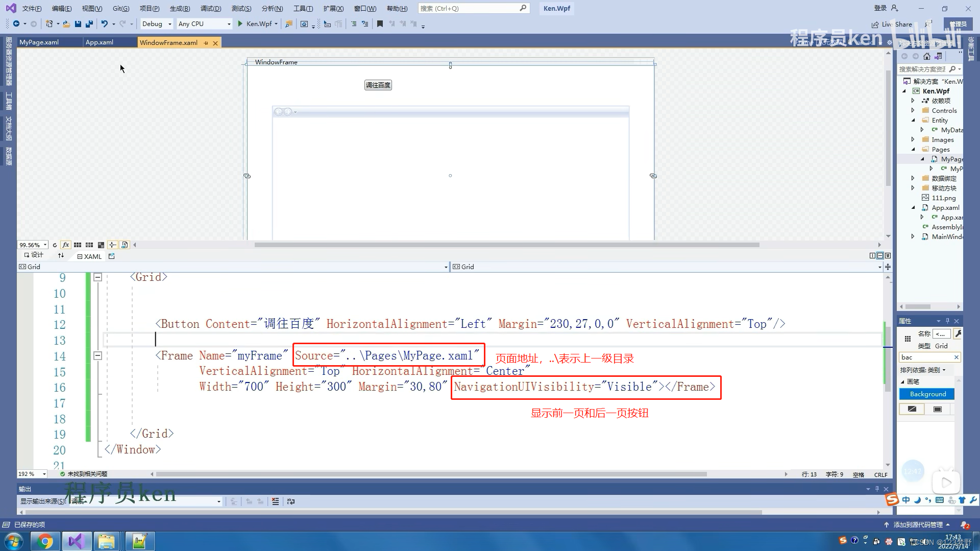Open the Debug configuration dropdown
The image size is (980, 551).
[x=157, y=24]
